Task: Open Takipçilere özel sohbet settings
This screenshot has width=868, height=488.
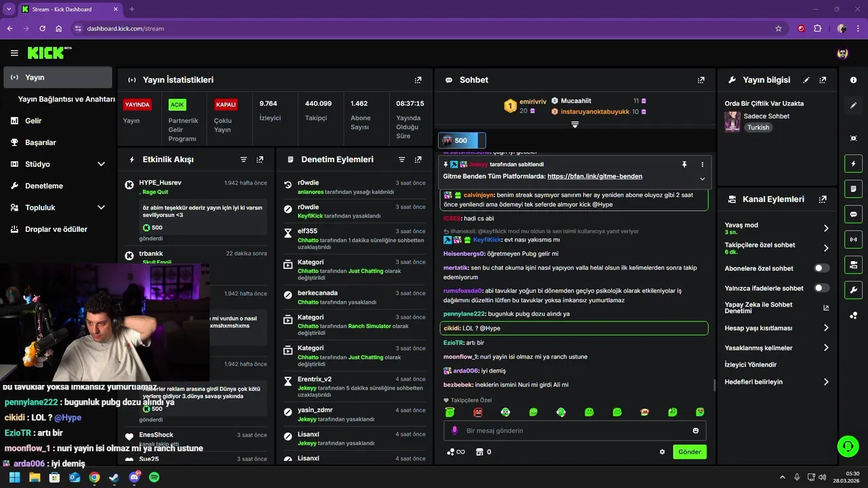Action: tap(777, 248)
